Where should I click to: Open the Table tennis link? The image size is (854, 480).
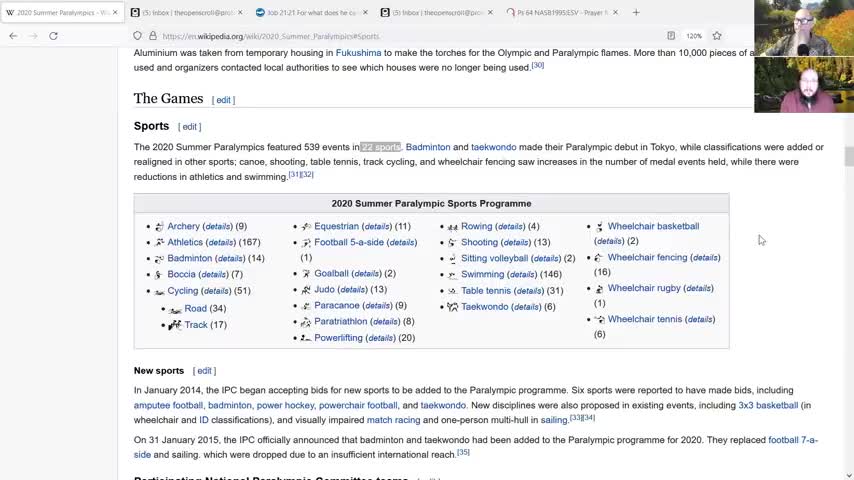[x=486, y=291]
